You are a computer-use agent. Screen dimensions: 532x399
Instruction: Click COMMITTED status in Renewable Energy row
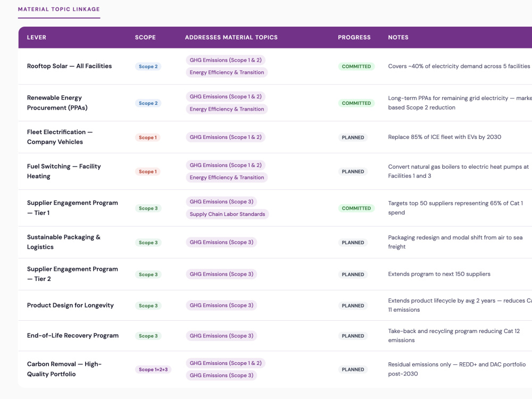(356, 103)
